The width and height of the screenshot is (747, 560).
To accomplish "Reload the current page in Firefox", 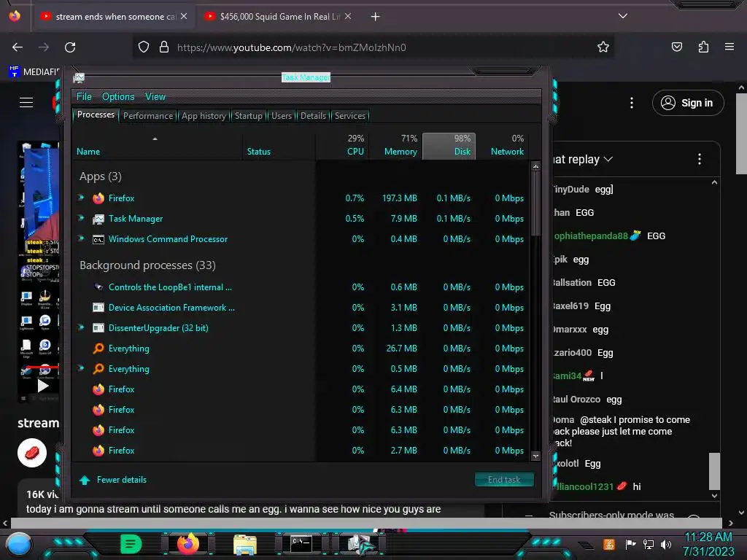I will point(70,47).
